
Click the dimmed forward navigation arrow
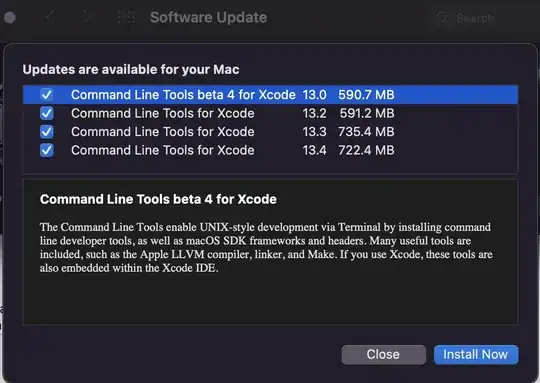pyautogui.click(x=87, y=17)
